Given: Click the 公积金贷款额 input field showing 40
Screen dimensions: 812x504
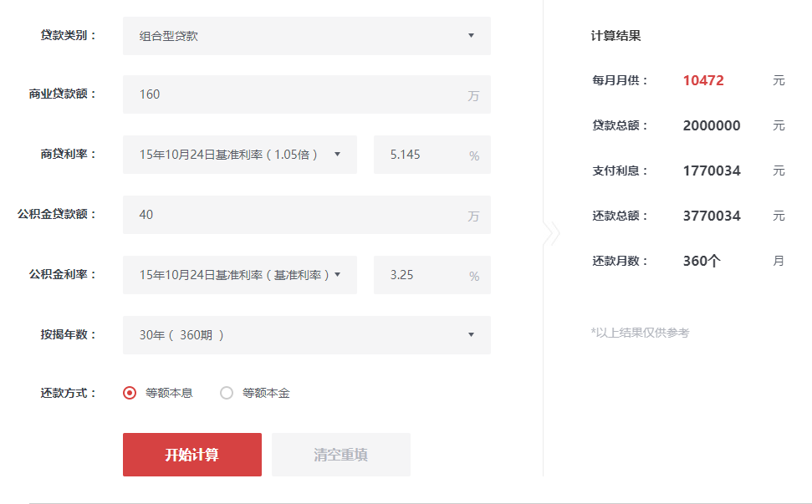Looking at the screenshot, I should pyautogui.click(x=307, y=215).
